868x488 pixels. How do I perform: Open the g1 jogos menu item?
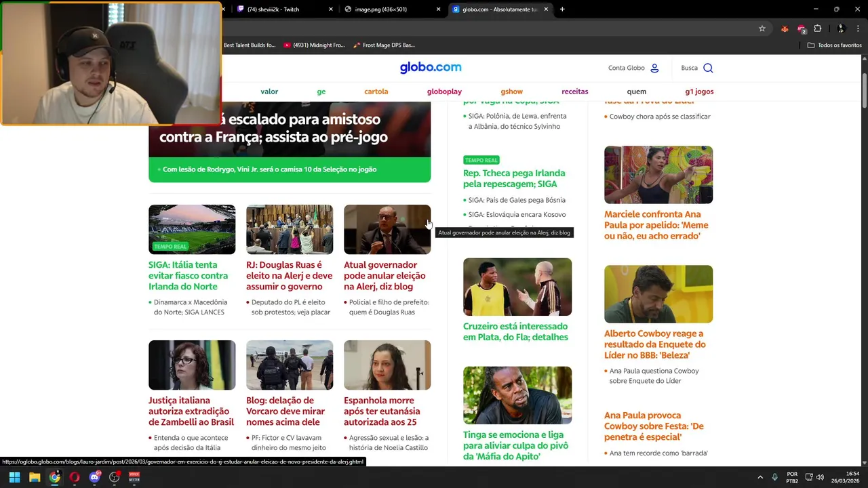[699, 91]
